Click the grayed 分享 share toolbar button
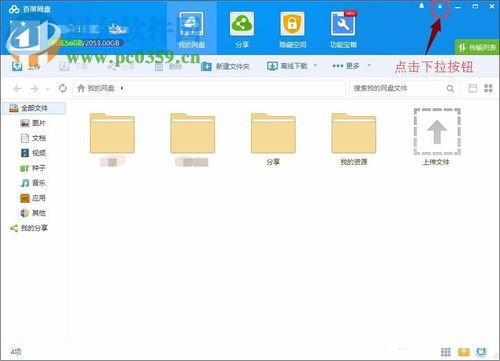This screenshot has width=500, height=361. coord(121,66)
